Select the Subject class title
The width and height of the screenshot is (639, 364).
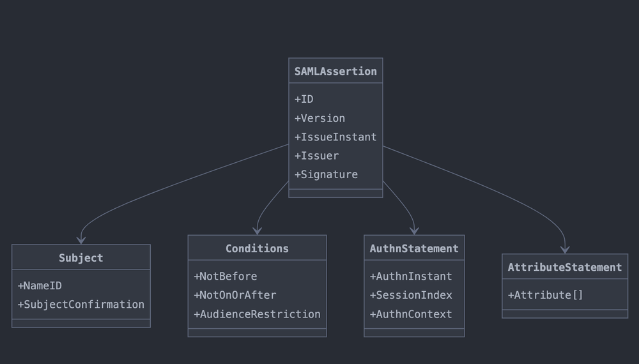[81, 258]
